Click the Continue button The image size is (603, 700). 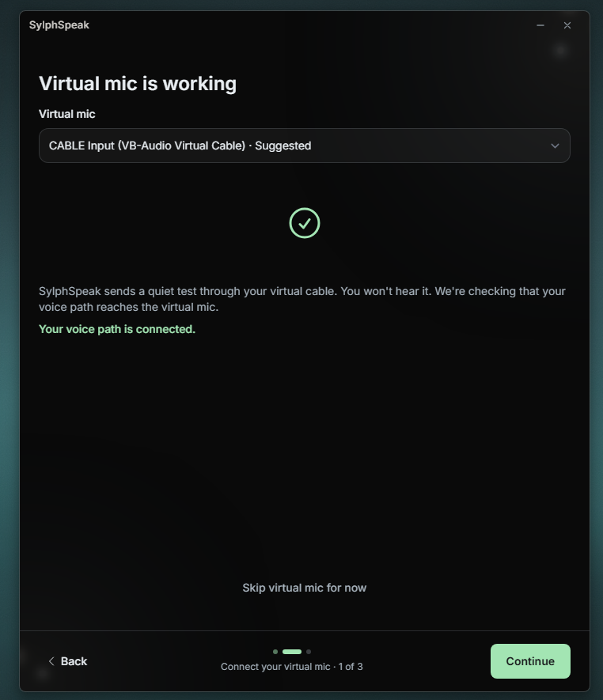[x=530, y=661]
